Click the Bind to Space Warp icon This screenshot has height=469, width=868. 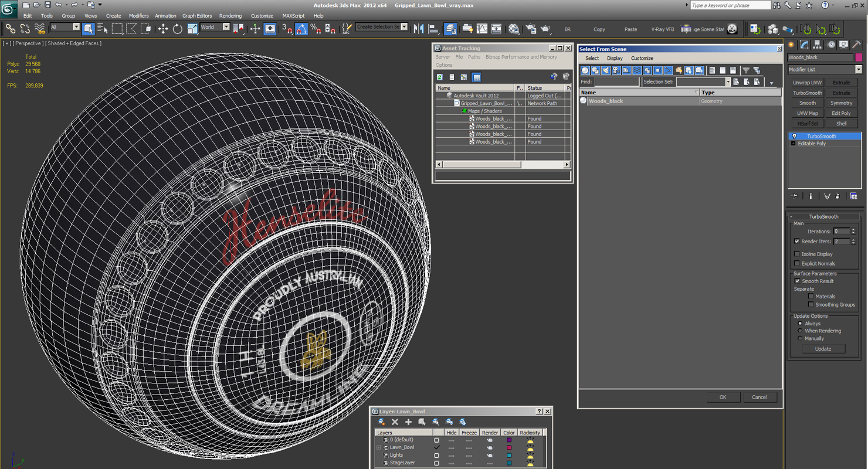[40, 28]
